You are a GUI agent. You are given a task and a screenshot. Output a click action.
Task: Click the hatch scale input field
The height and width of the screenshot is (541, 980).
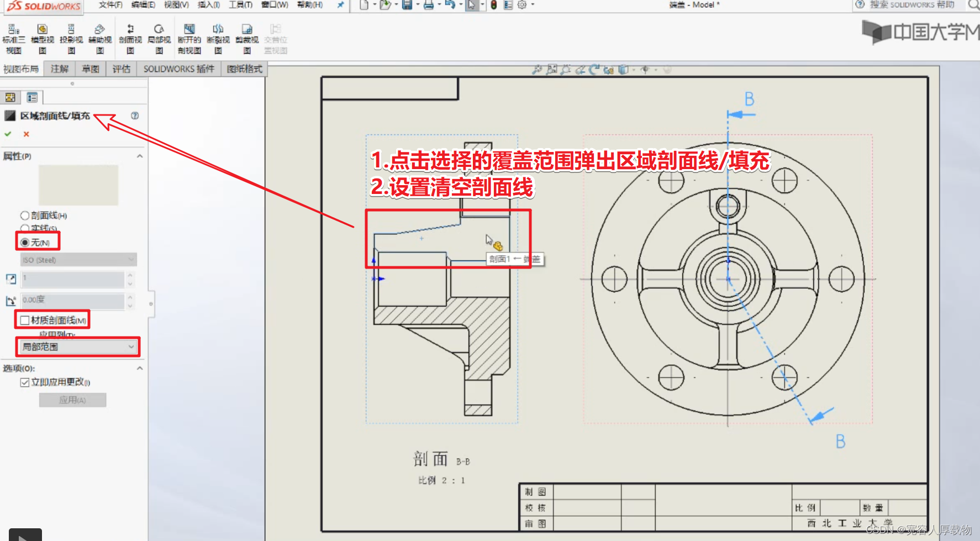[73, 279]
